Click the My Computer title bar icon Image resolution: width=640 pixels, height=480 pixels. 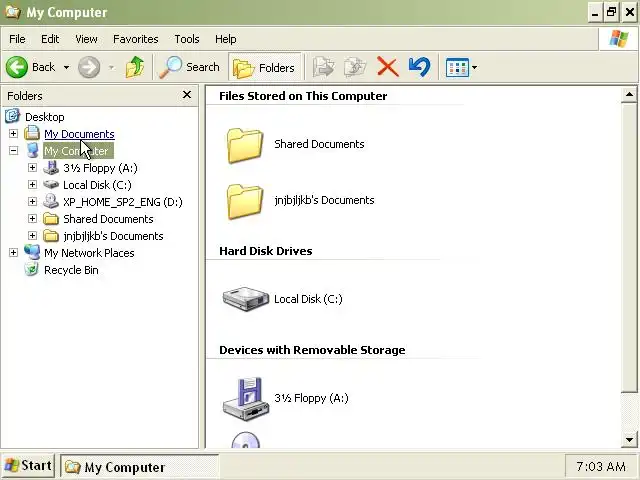(12, 12)
